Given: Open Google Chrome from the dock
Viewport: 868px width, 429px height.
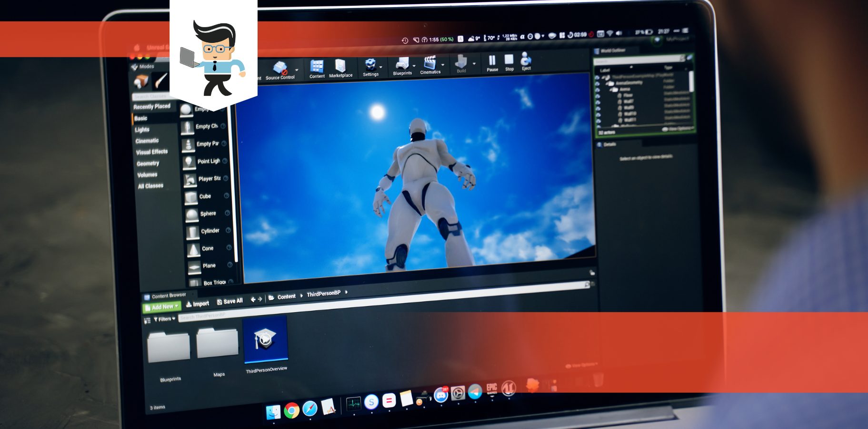Looking at the screenshot, I should 291,410.
